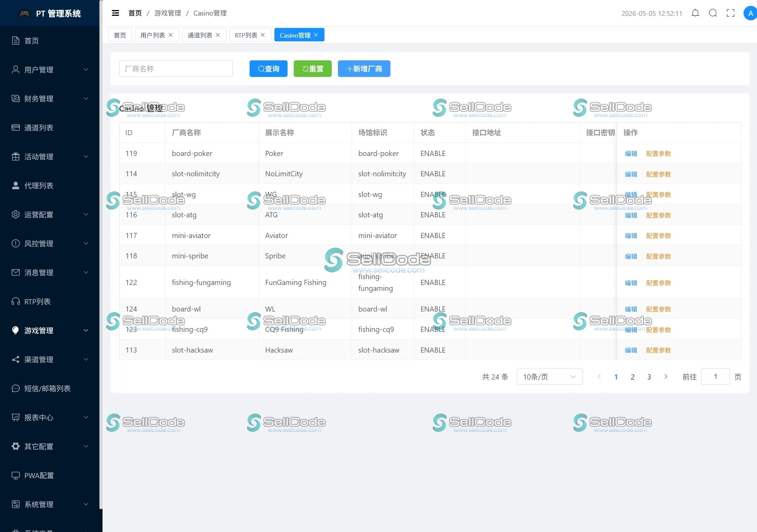The image size is (757, 532).
Task: Expand the 风控管理 sidebar menu
Action: [50, 244]
